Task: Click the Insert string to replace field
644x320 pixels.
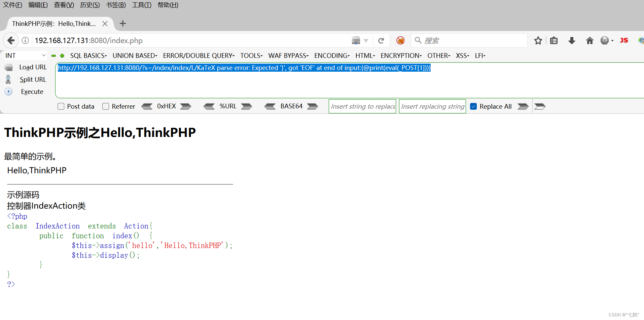Action: [362, 106]
